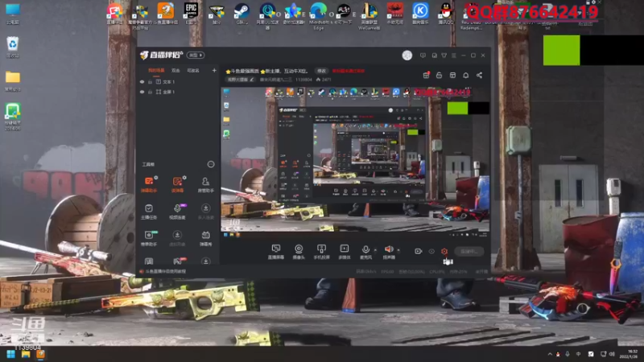The width and height of the screenshot is (644, 362).
Task: Open Steam from the desktop shortcuts
Action: [x=242, y=14]
